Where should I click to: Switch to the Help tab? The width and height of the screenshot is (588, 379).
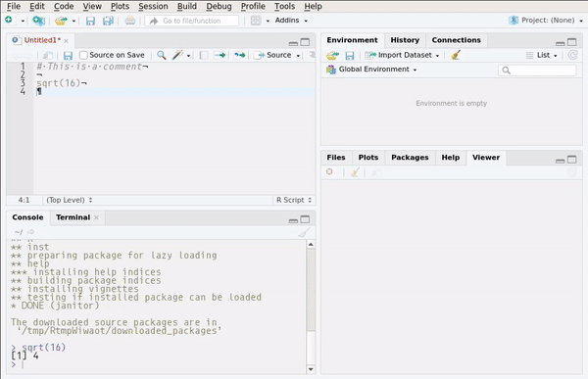click(x=451, y=158)
